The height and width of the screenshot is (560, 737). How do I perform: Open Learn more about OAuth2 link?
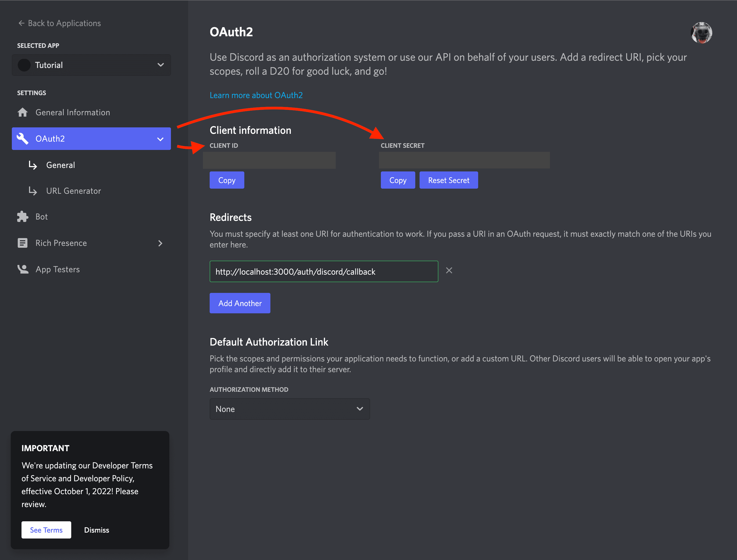[256, 95]
